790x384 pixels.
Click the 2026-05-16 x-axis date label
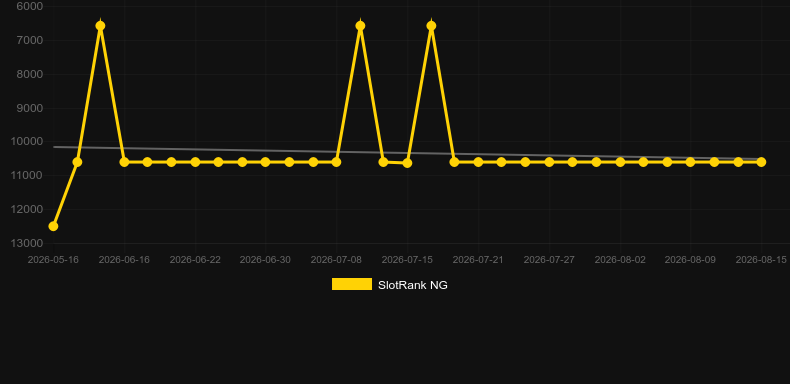(53, 260)
